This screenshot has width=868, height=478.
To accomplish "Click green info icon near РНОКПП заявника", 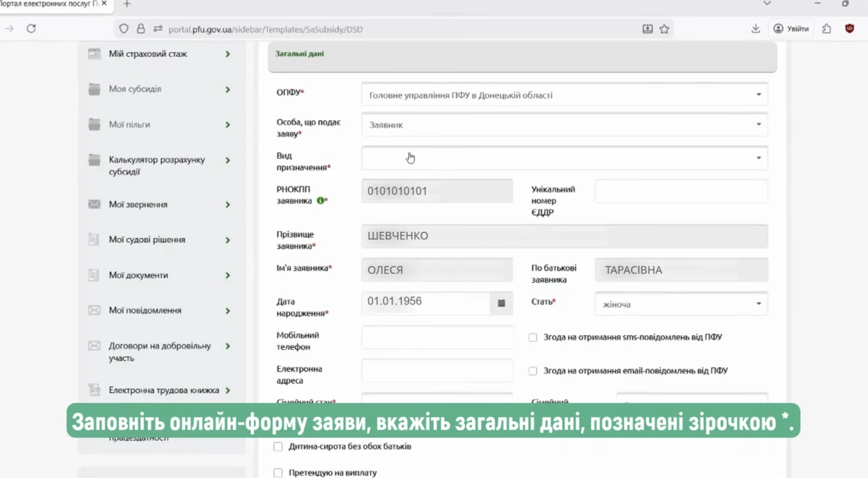I will click(x=320, y=201).
